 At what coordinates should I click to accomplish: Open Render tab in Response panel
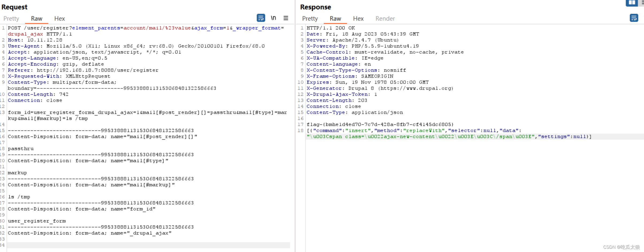[385, 18]
